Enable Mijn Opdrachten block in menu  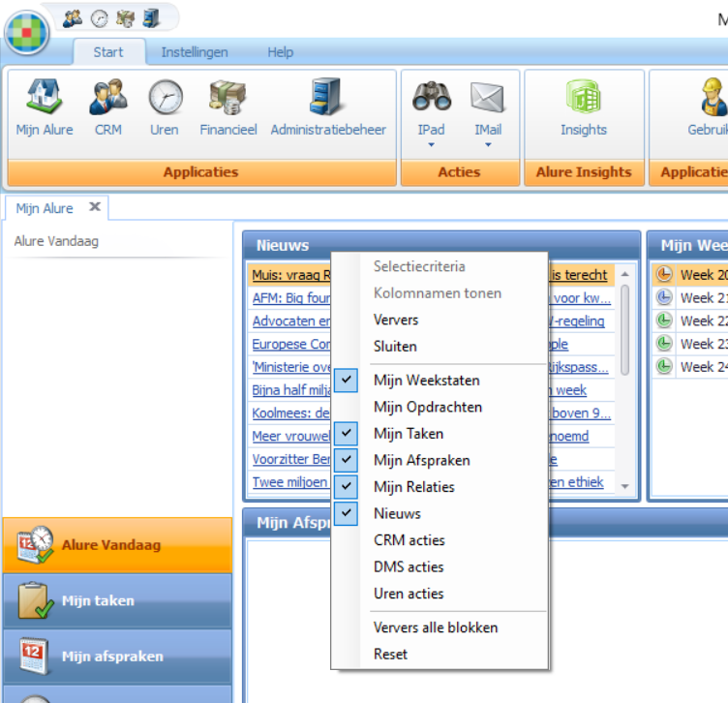(427, 408)
